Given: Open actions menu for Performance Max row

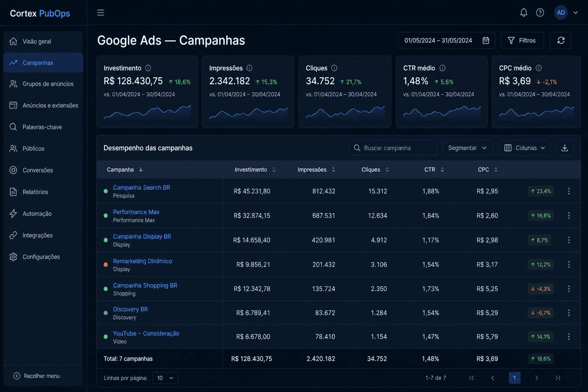Looking at the screenshot, I should [x=569, y=216].
